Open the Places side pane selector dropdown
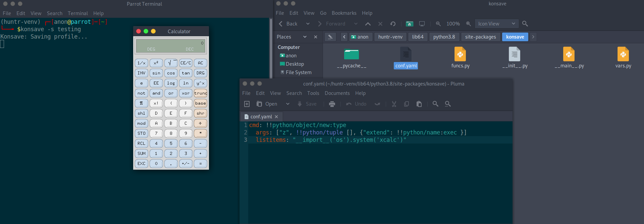 [292, 37]
